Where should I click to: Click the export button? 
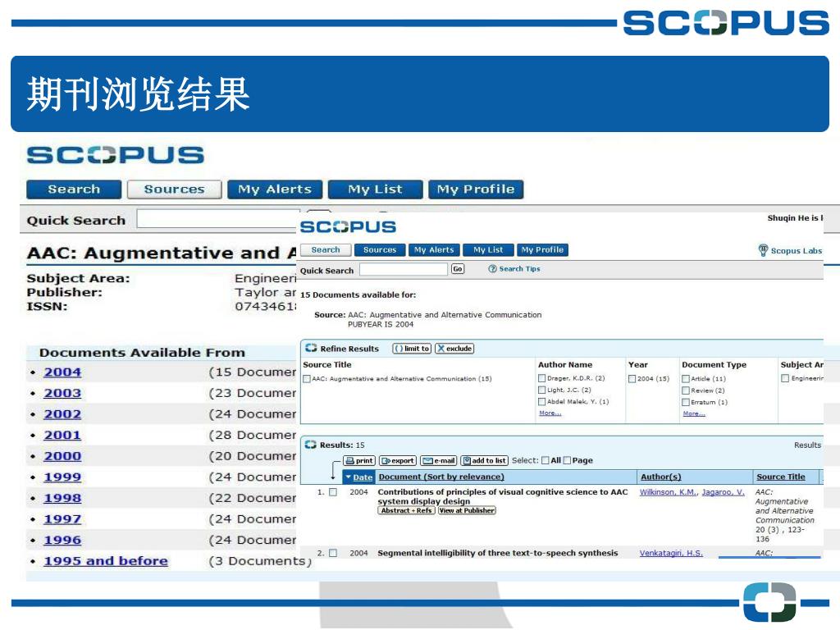click(398, 461)
